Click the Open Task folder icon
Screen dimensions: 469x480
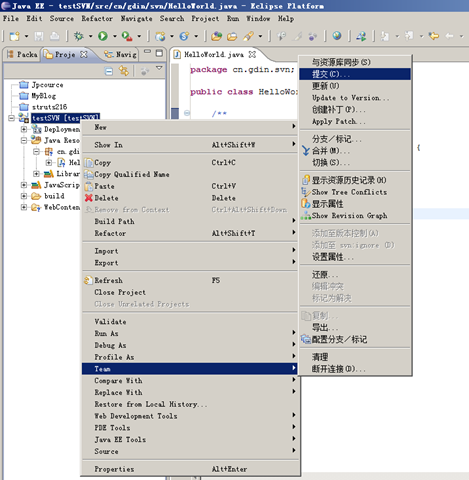coord(232,36)
